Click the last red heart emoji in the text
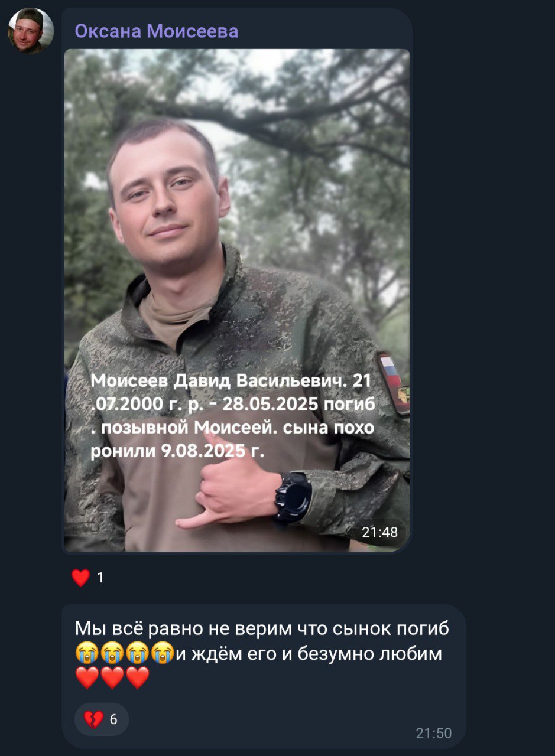 (138, 678)
